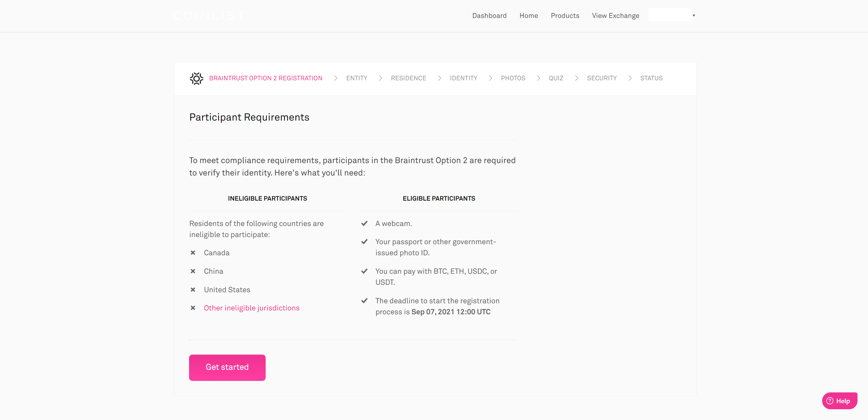
Task: Select the QUIZ step tab
Action: pos(556,78)
